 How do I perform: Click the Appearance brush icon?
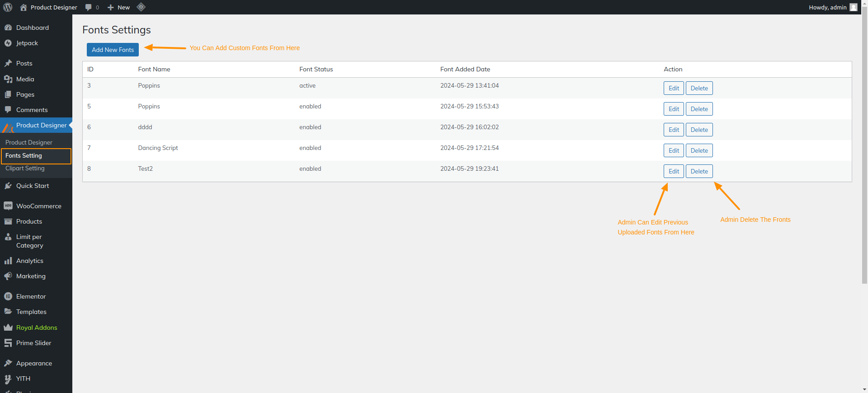[8, 363]
